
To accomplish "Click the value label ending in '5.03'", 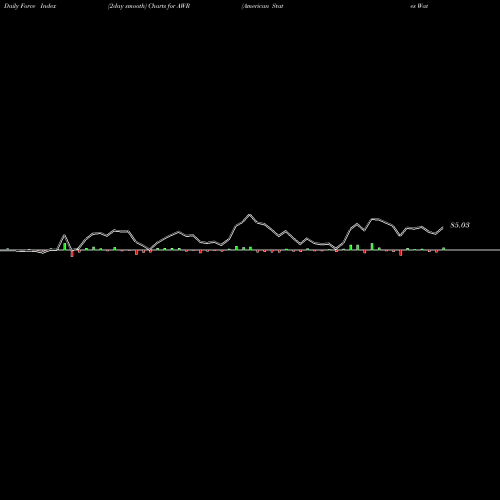I will (x=460, y=225).
